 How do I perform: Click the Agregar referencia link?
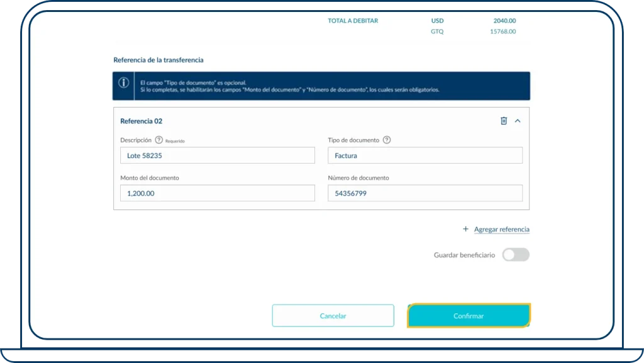pos(501,230)
